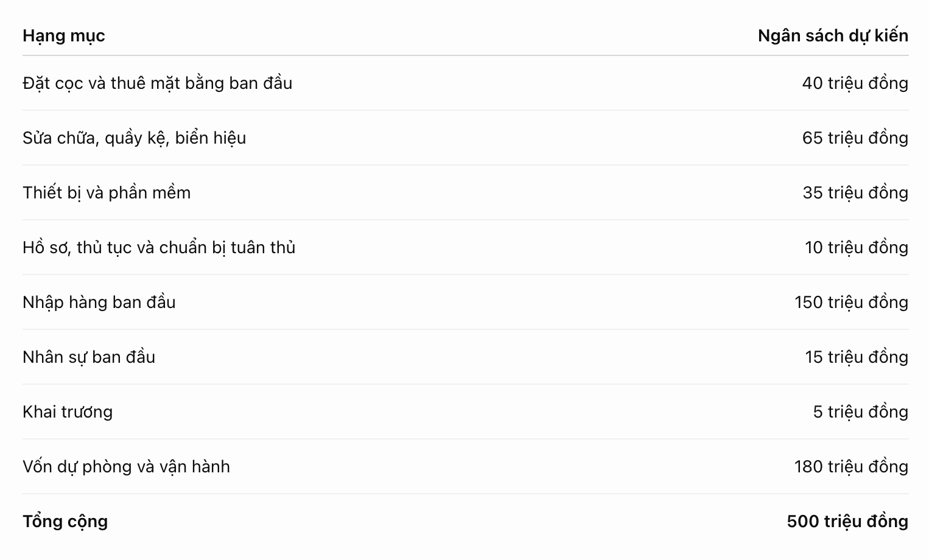This screenshot has width=929, height=560.
Task: Select 'Hồ sơ, thủ tục và chuẩn bị tuân thủ'
Action: tap(159, 248)
